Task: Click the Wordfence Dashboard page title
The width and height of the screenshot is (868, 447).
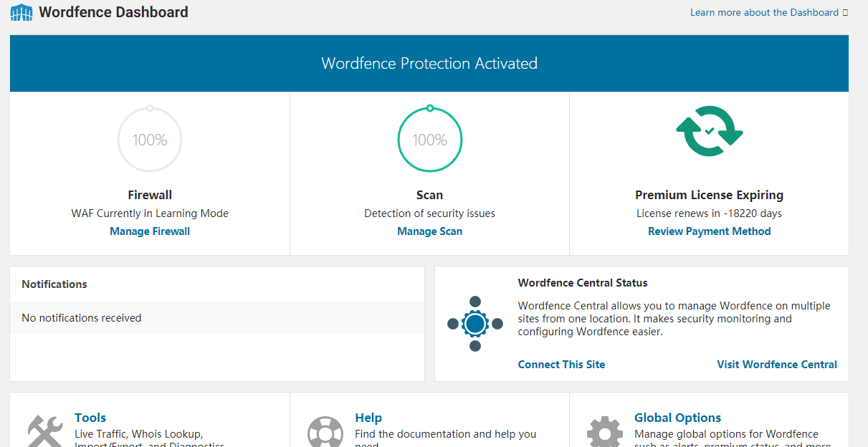Action: click(x=113, y=12)
